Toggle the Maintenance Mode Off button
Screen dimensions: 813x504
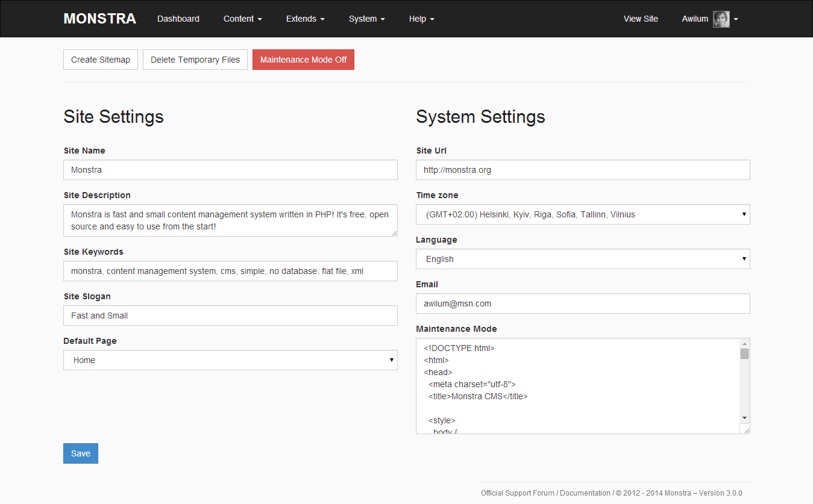(303, 60)
